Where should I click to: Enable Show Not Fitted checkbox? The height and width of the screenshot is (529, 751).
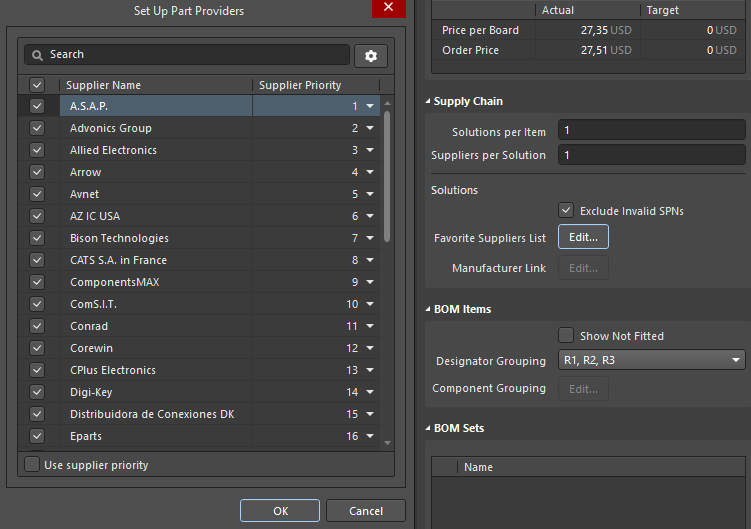[566, 335]
